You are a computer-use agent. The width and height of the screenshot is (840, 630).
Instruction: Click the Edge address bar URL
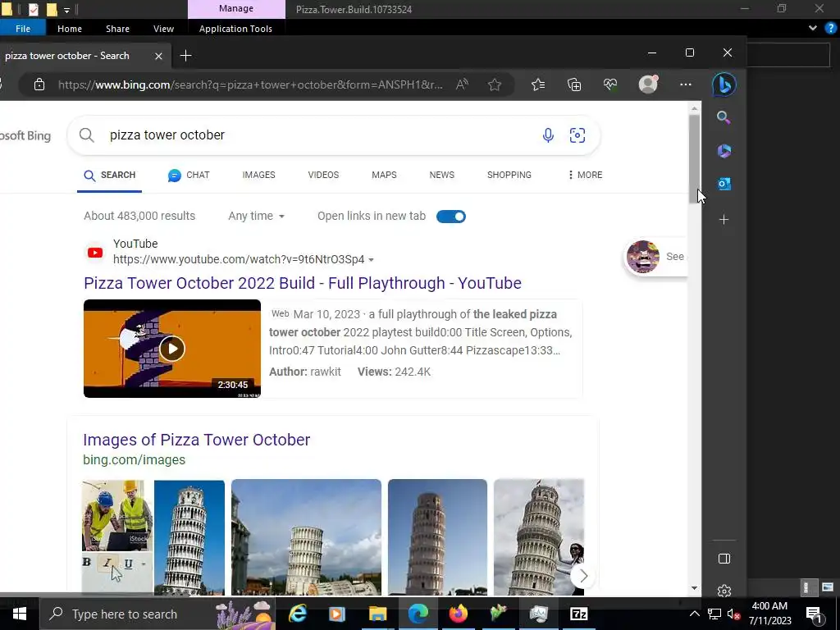point(251,84)
